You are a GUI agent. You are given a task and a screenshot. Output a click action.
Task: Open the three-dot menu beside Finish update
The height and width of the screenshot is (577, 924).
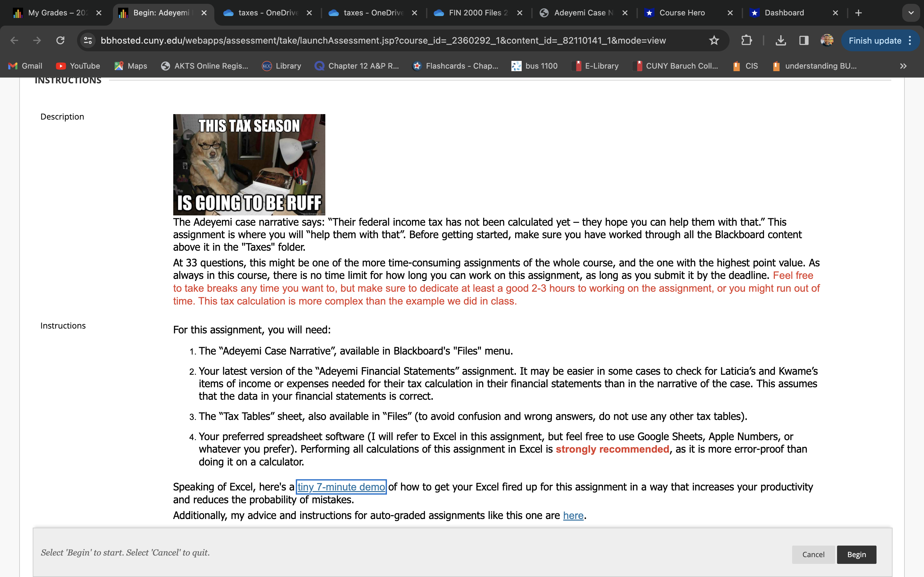click(x=910, y=40)
